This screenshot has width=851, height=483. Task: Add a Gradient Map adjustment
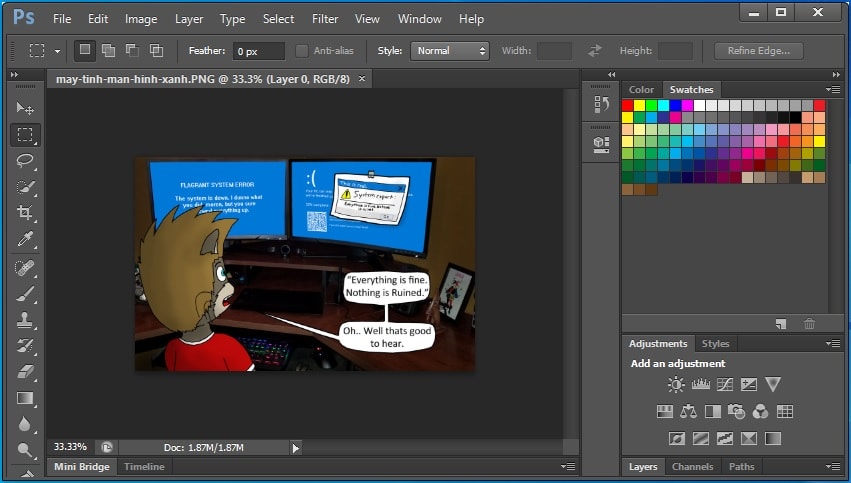point(773,438)
